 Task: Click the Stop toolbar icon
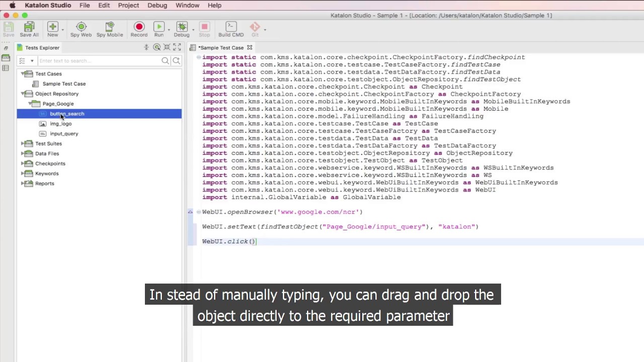[x=204, y=29]
